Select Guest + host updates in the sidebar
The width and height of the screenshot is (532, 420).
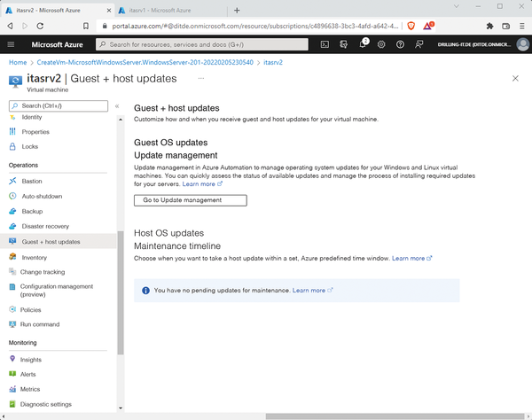[x=59, y=241]
